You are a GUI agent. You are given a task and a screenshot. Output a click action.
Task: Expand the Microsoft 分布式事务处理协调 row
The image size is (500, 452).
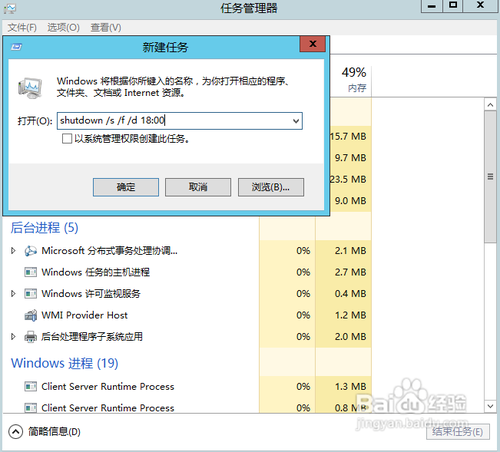(x=13, y=251)
